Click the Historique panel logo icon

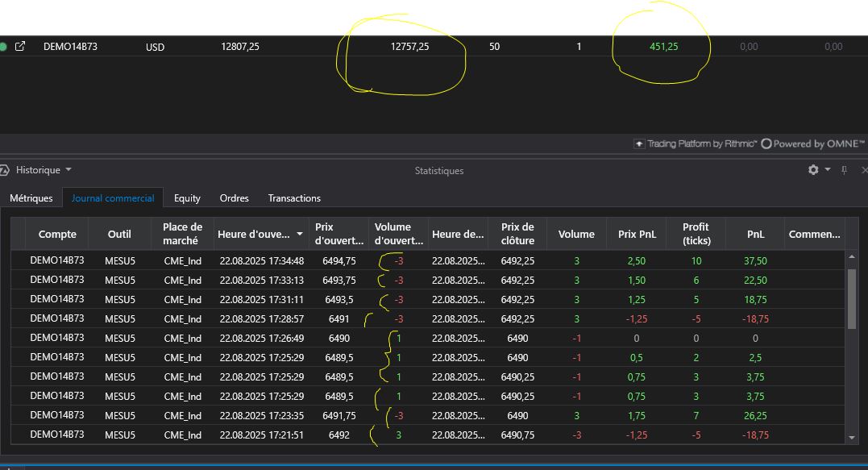4,170
